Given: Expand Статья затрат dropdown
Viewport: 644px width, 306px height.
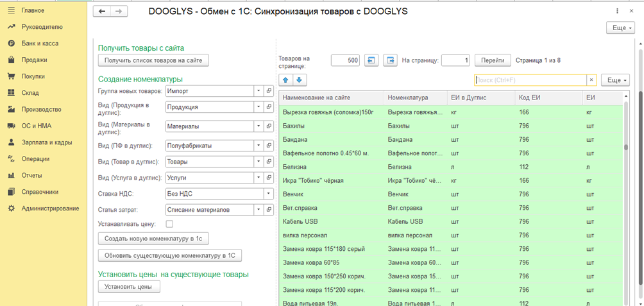Looking at the screenshot, I should 258,210.
